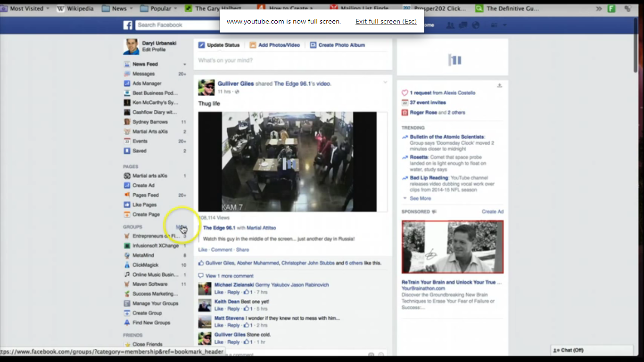The height and width of the screenshot is (362, 644).
Task: Show more bookmarks via overflow chevron
Action: click(599, 8)
